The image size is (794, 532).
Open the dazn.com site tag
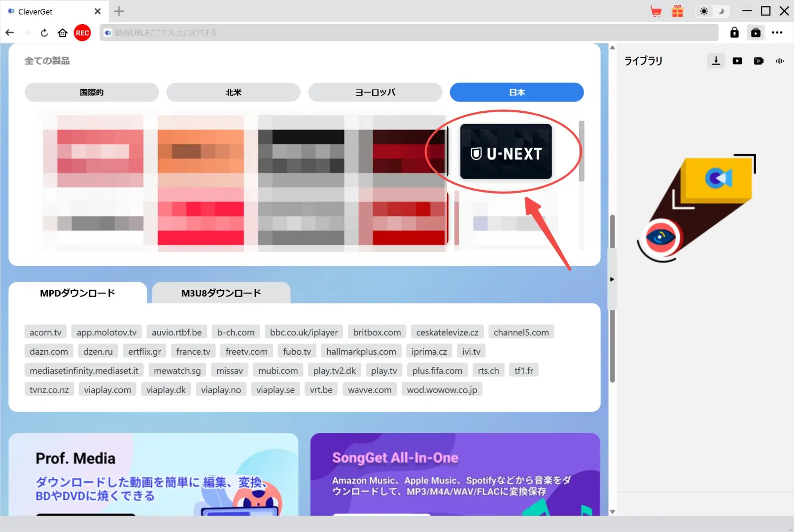49,351
